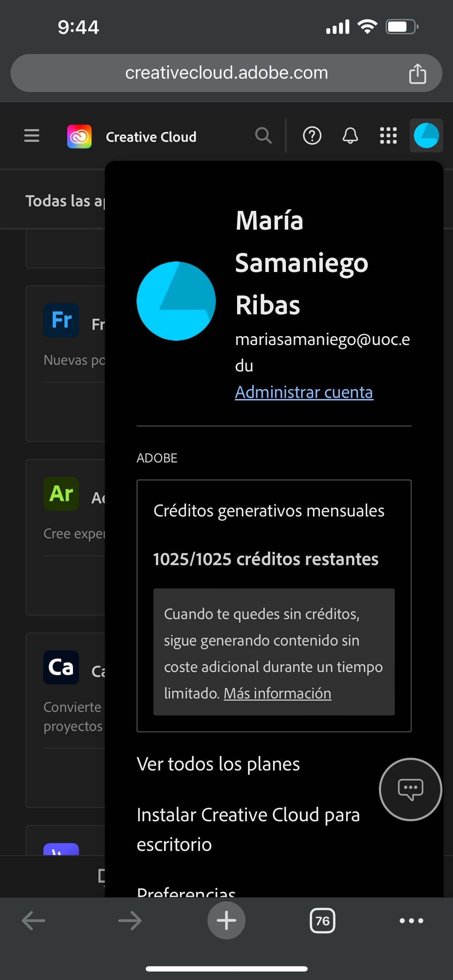
Task: Tap the Creative Cloud title text
Action: pyautogui.click(x=151, y=137)
